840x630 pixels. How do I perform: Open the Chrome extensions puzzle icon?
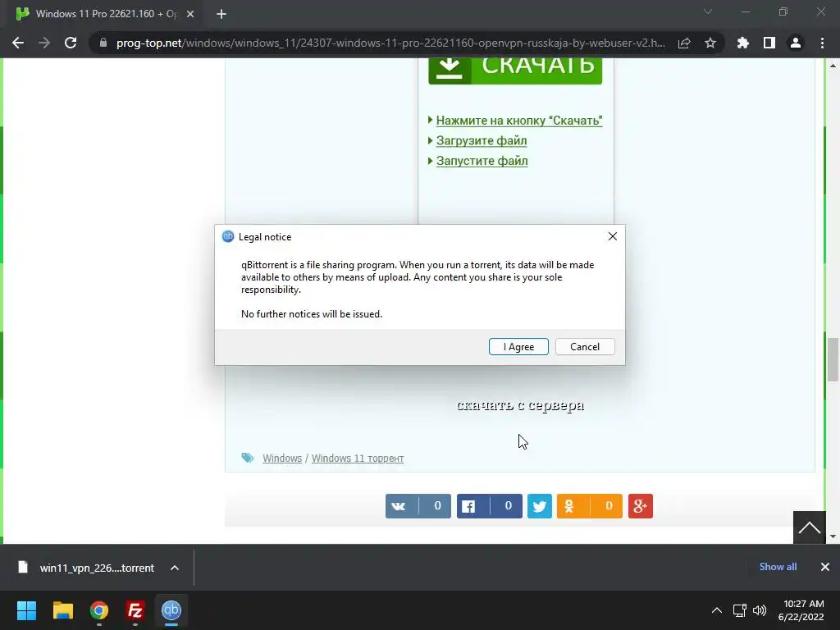[x=742, y=43]
